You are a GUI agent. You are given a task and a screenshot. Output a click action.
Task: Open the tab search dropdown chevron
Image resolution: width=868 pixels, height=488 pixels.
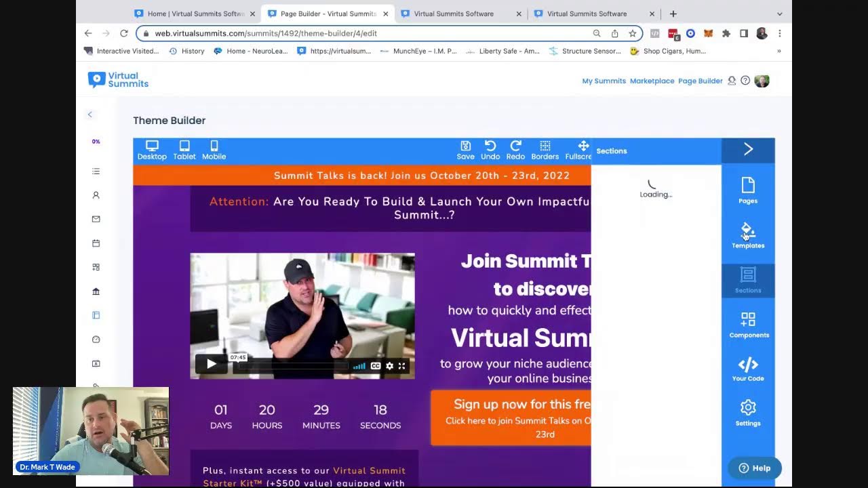tap(779, 14)
